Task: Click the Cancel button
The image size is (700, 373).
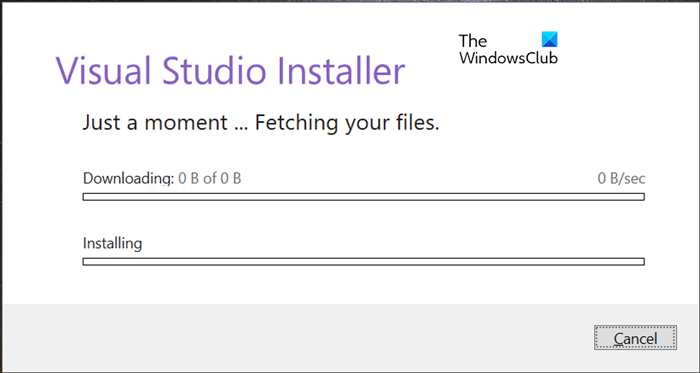Action: (x=635, y=338)
